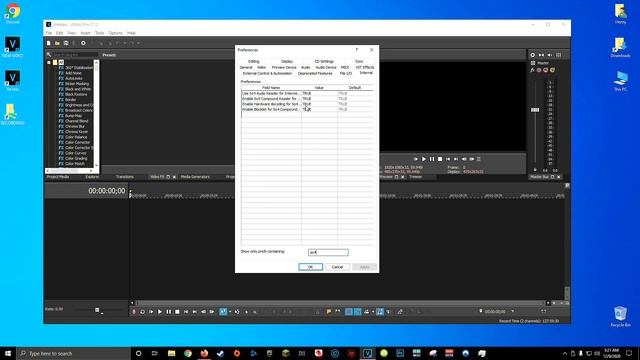Image resolution: width=640 pixels, height=360 pixels.
Task: Click the timeline Play button
Action: tap(160, 312)
